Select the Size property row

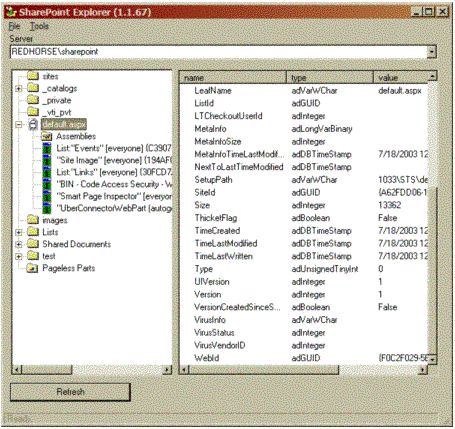[304, 205]
